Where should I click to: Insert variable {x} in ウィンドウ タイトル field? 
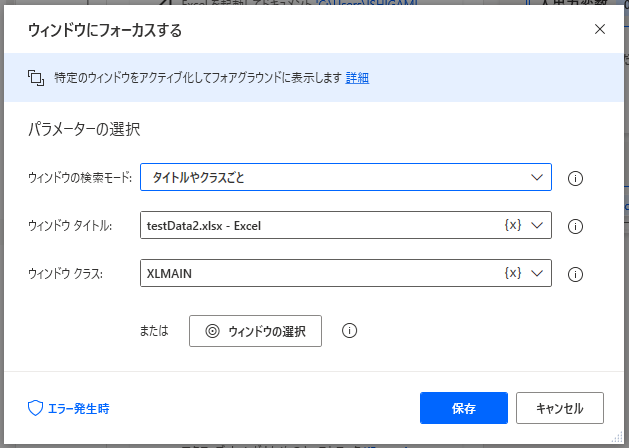(513, 225)
